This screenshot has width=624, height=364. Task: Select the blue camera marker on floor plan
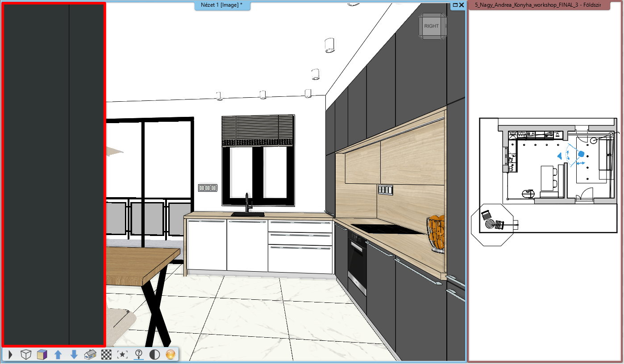tap(581, 153)
